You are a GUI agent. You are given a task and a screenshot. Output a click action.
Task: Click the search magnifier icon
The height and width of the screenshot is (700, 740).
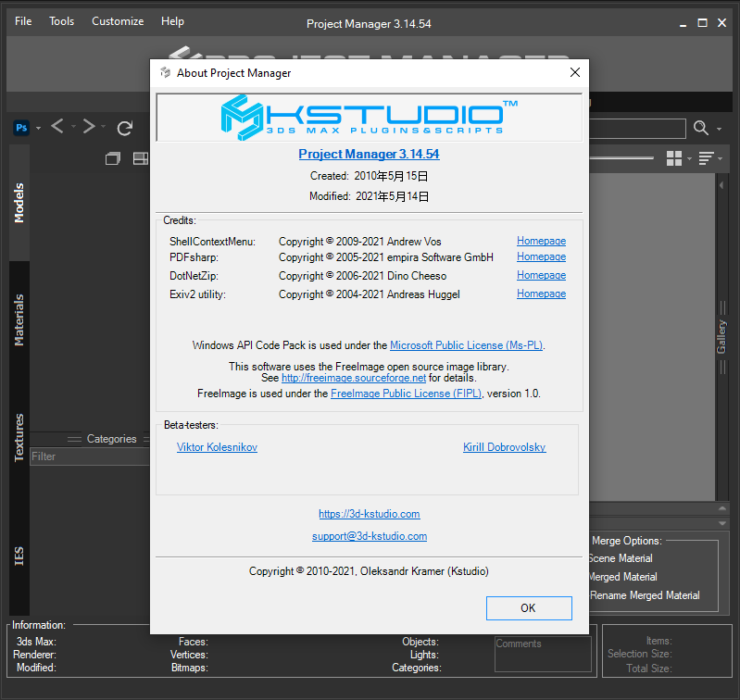701,128
